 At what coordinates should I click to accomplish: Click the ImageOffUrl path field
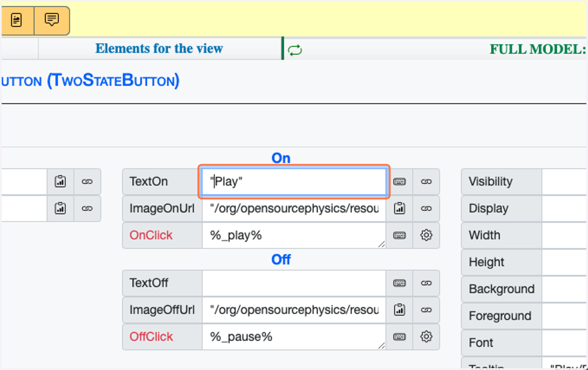[294, 310]
